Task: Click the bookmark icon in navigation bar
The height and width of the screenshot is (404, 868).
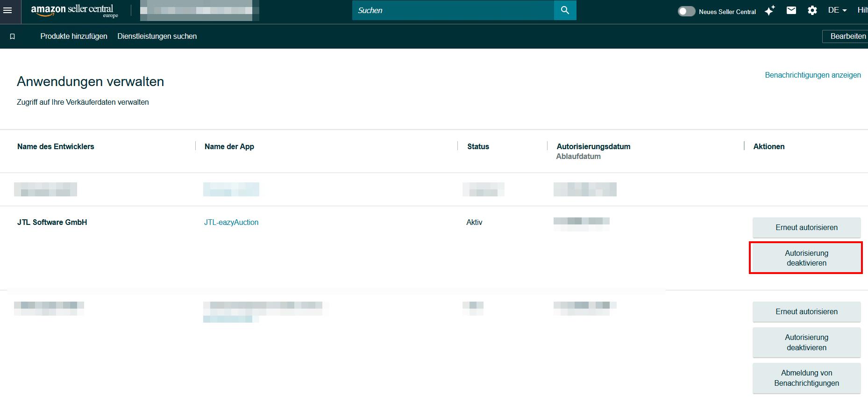Action: pyautogui.click(x=13, y=36)
